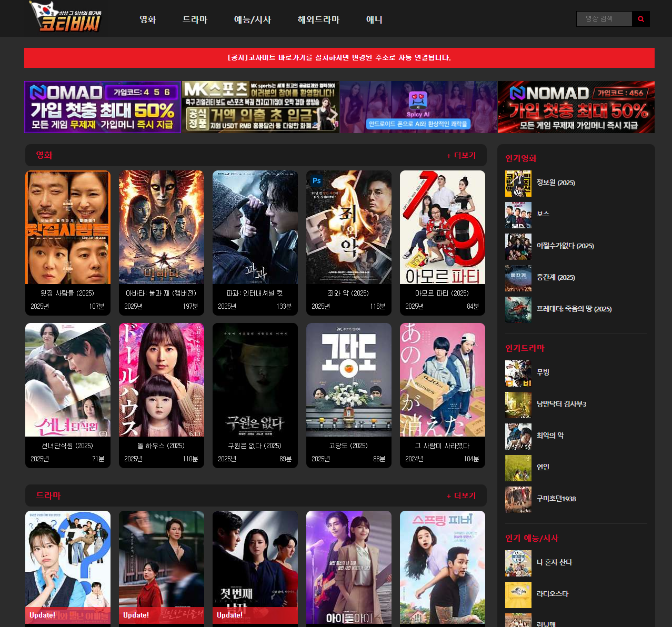Click the 코티비씨 site logo
This screenshot has height=627, width=672.
[x=66, y=18]
